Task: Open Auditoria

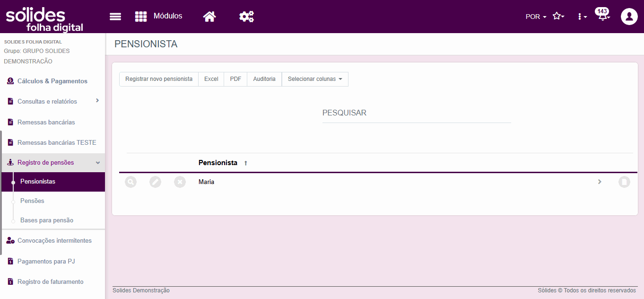Action: (x=264, y=79)
